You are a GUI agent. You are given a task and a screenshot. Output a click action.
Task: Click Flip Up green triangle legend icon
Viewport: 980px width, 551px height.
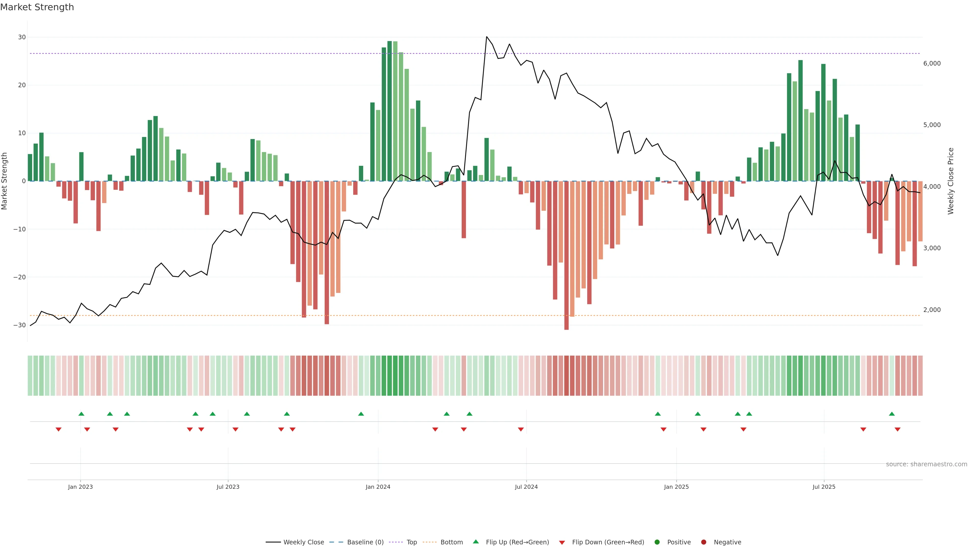tap(475, 542)
